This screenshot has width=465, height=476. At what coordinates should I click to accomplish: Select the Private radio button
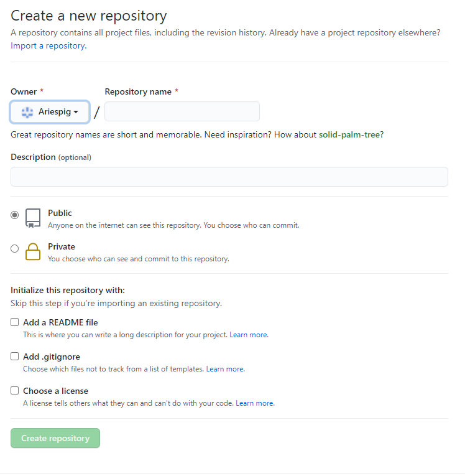point(15,248)
